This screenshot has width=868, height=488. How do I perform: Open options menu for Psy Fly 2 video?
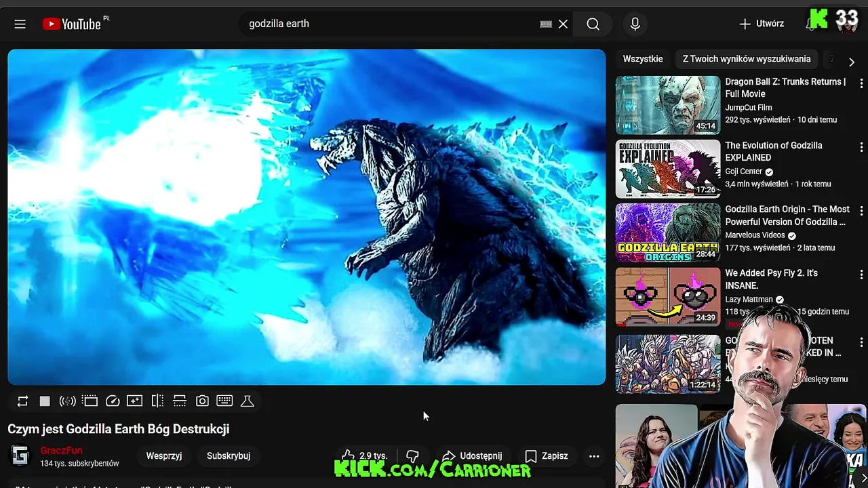click(x=861, y=274)
